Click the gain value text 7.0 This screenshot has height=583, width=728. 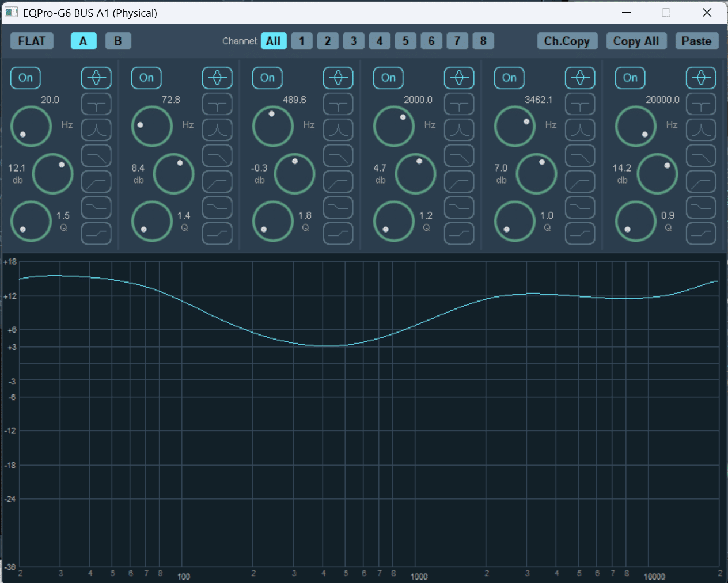(x=501, y=168)
